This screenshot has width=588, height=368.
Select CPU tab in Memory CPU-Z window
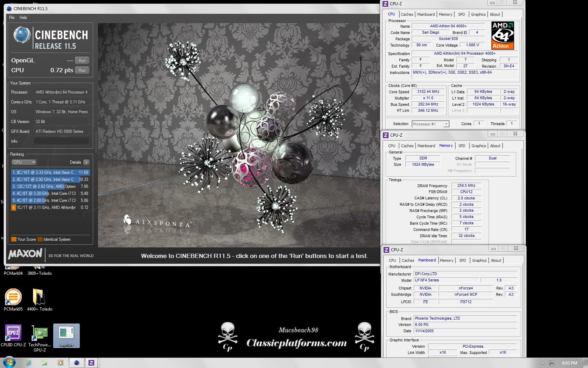(x=392, y=146)
